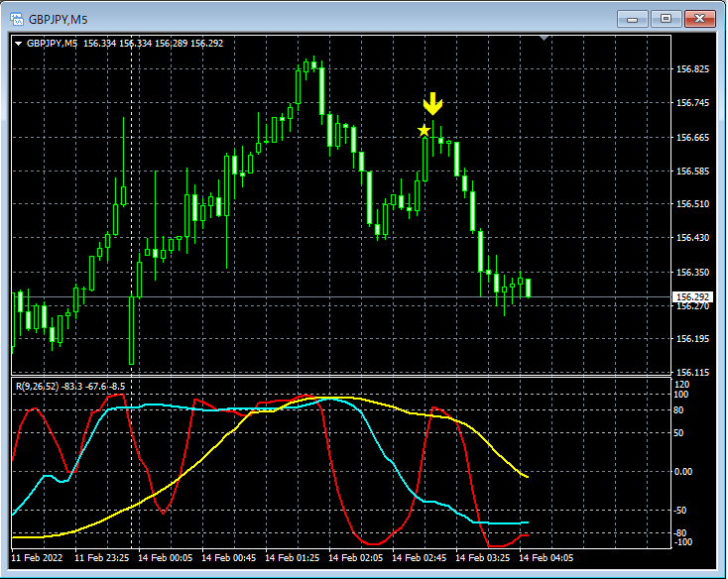
Task: Click the GBPJPY,M5 chart window icon
Action: 17,19
